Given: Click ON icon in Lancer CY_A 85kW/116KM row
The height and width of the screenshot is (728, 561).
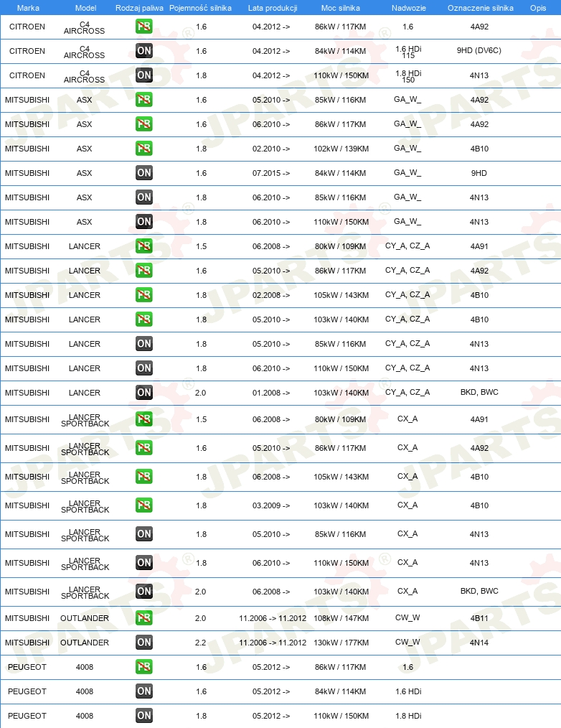Looking at the screenshot, I should click(x=144, y=344).
